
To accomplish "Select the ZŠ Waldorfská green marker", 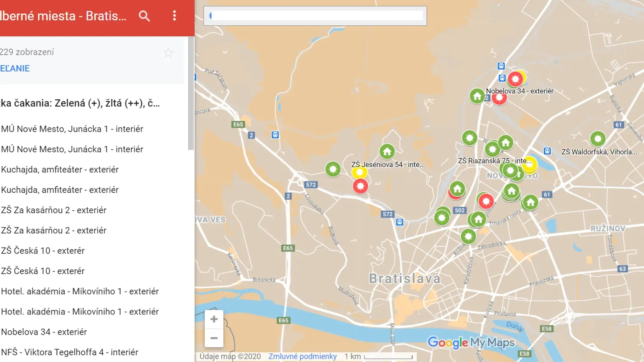I will pyautogui.click(x=598, y=139).
